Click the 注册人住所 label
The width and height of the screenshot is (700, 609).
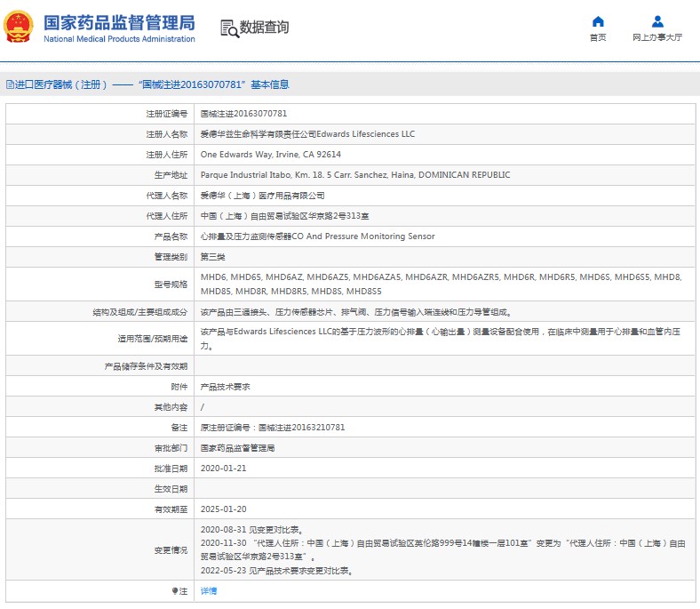pos(166,155)
